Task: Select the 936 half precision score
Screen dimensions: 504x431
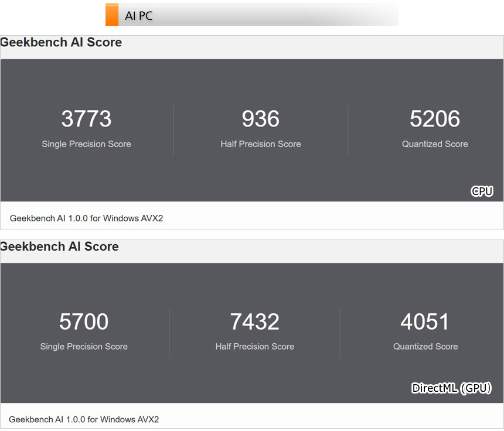Action: click(260, 119)
